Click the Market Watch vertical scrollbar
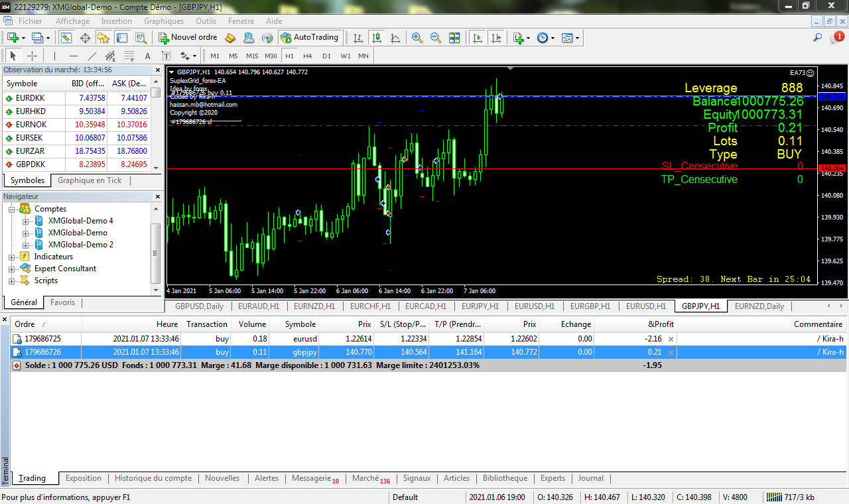This screenshot has height=504, width=849. [x=155, y=126]
